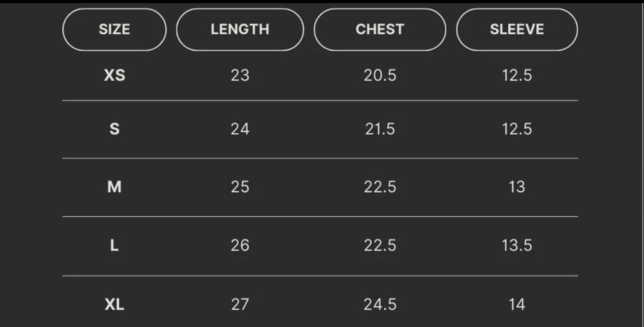Click the SLEEVE column header pill

click(517, 29)
